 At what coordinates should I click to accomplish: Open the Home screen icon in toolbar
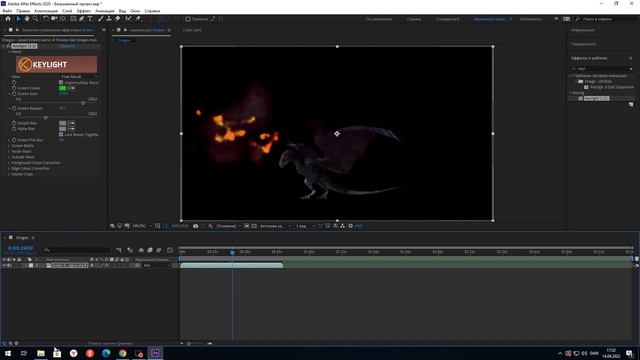(x=8, y=19)
